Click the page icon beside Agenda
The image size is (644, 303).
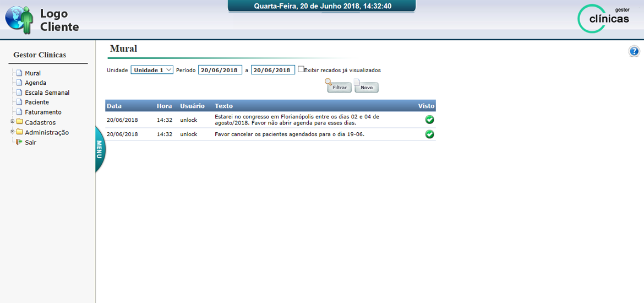pyautogui.click(x=19, y=83)
